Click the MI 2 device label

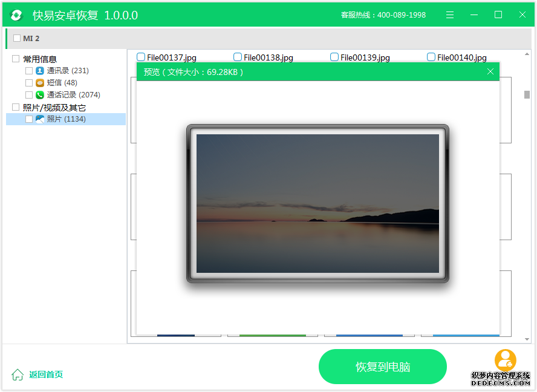pos(31,38)
